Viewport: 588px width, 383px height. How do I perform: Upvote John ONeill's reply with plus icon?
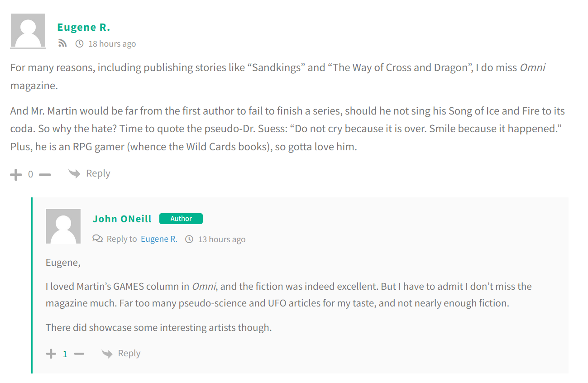[x=51, y=354]
